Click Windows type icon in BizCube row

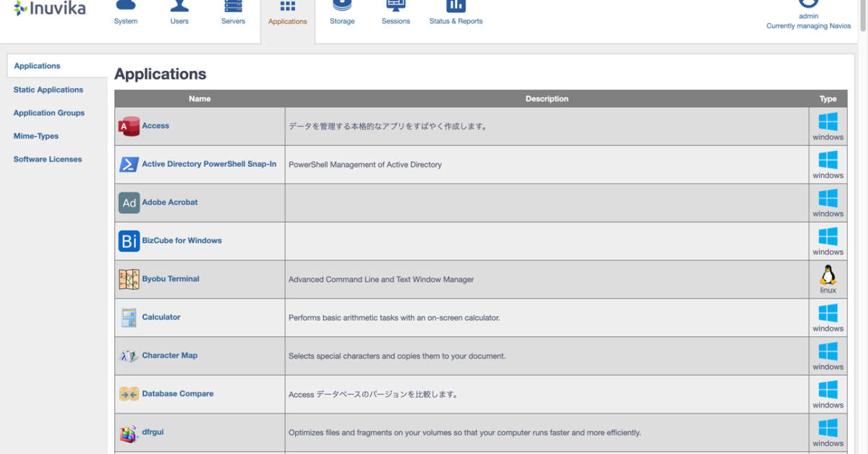(x=827, y=236)
